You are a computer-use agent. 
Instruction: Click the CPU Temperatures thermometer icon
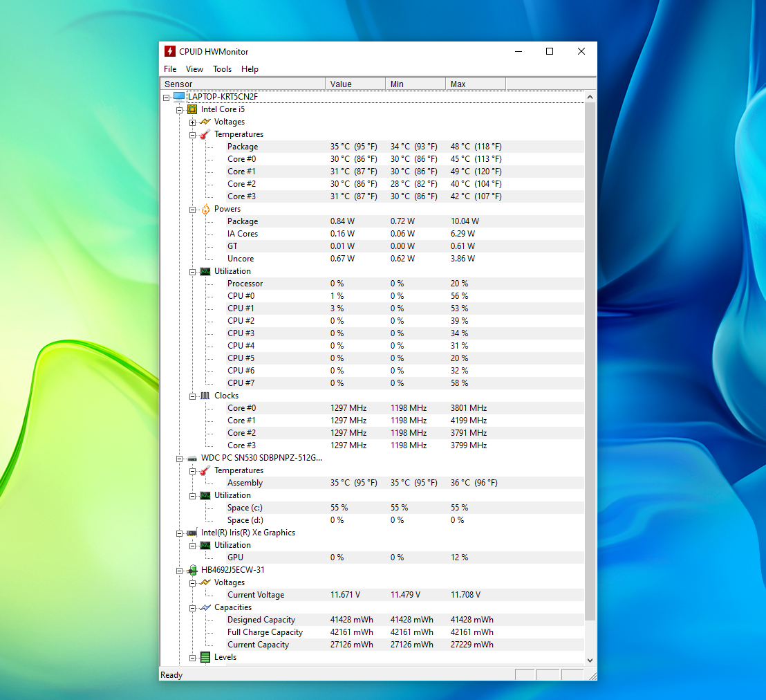tap(205, 134)
